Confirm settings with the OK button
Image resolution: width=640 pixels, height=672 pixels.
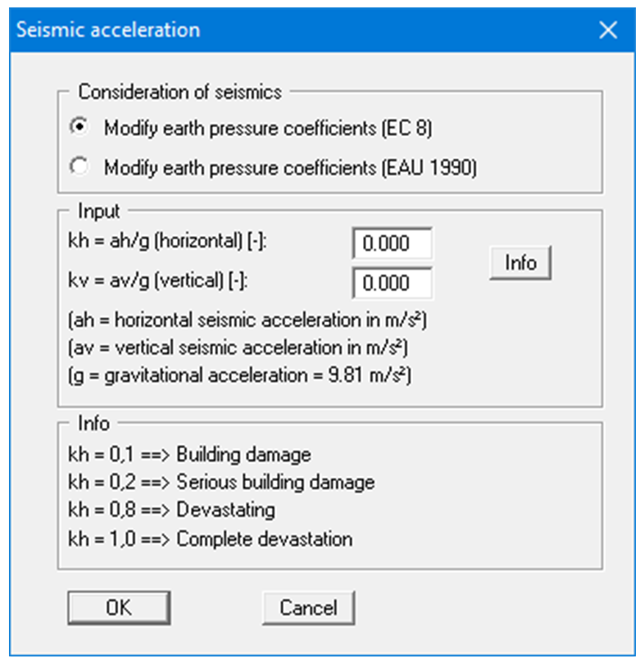pos(119,607)
